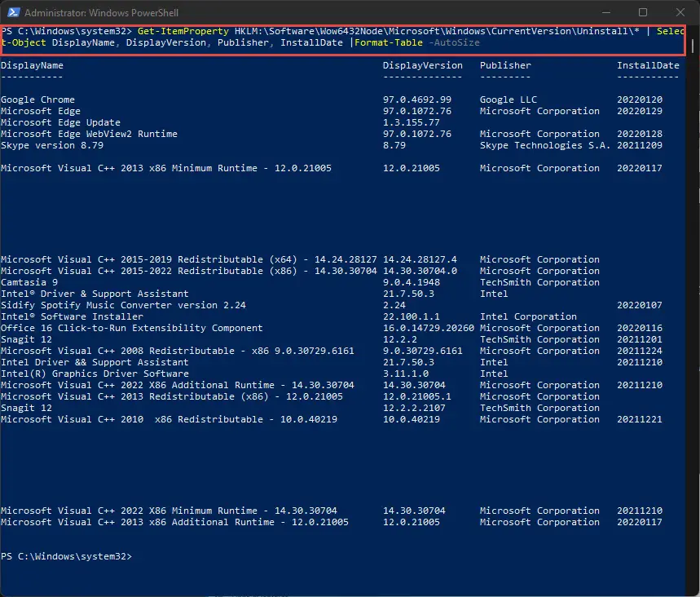Select Intel® Driver & Support Assistant entry
This screenshot has height=597, width=700.
point(95,294)
